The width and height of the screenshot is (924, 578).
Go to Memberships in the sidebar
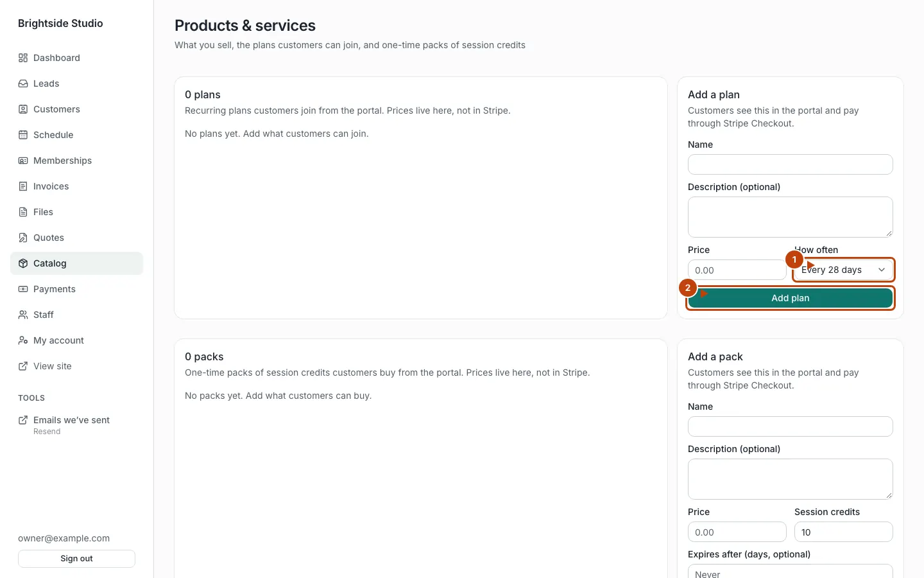pos(76,161)
